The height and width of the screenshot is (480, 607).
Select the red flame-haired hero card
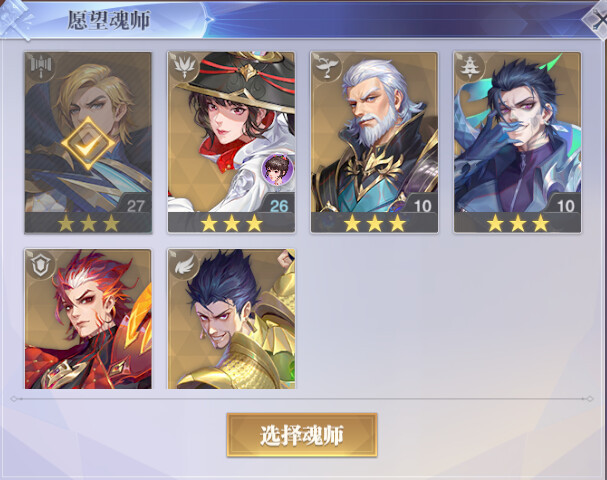[x=88, y=319]
